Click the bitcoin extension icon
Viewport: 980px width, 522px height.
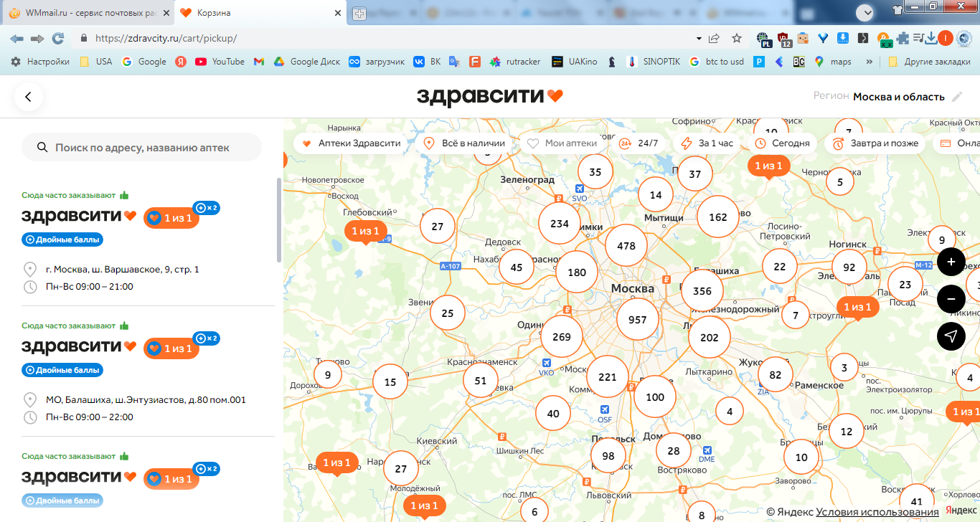(883, 39)
